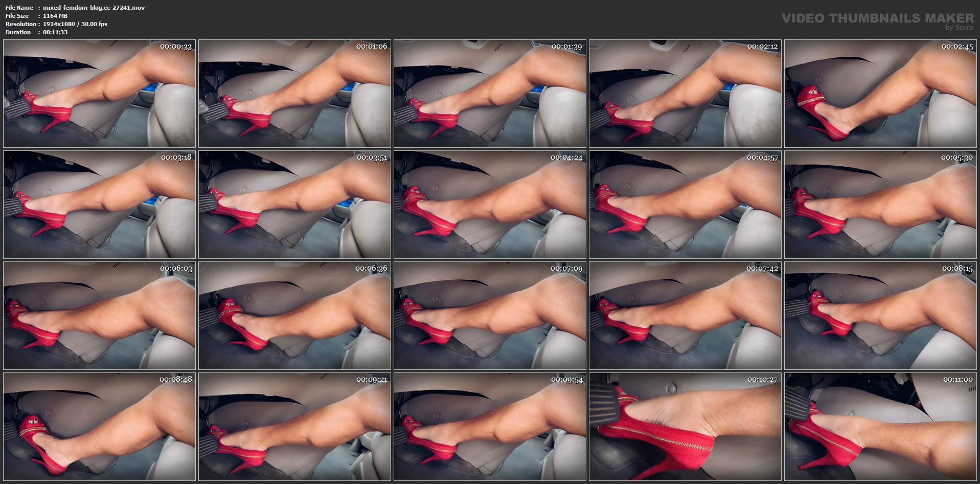Select the thumbnail stamped 00:09:21

click(x=295, y=427)
